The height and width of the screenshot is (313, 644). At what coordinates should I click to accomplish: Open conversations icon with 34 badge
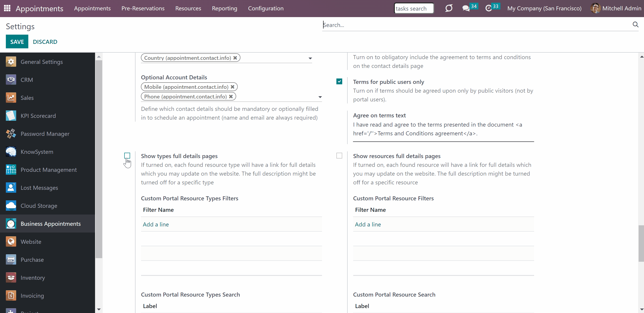pyautogui.click(x=466, y=8)
